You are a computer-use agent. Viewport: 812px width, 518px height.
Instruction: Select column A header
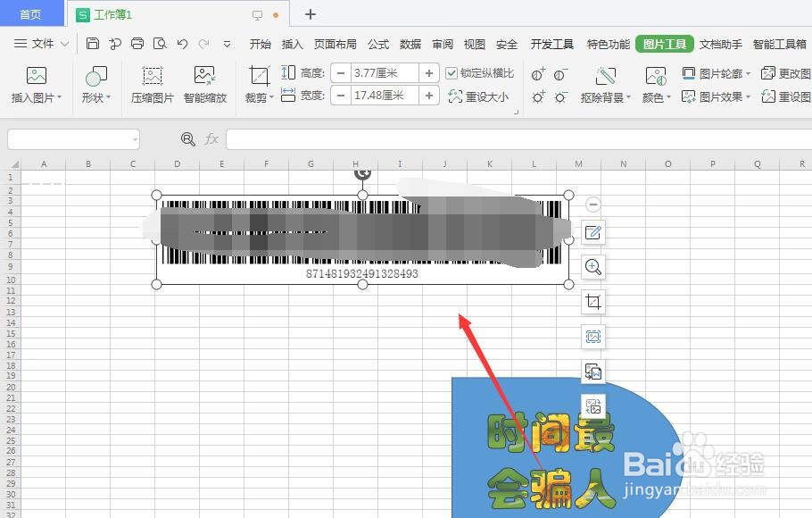(44, 163)
